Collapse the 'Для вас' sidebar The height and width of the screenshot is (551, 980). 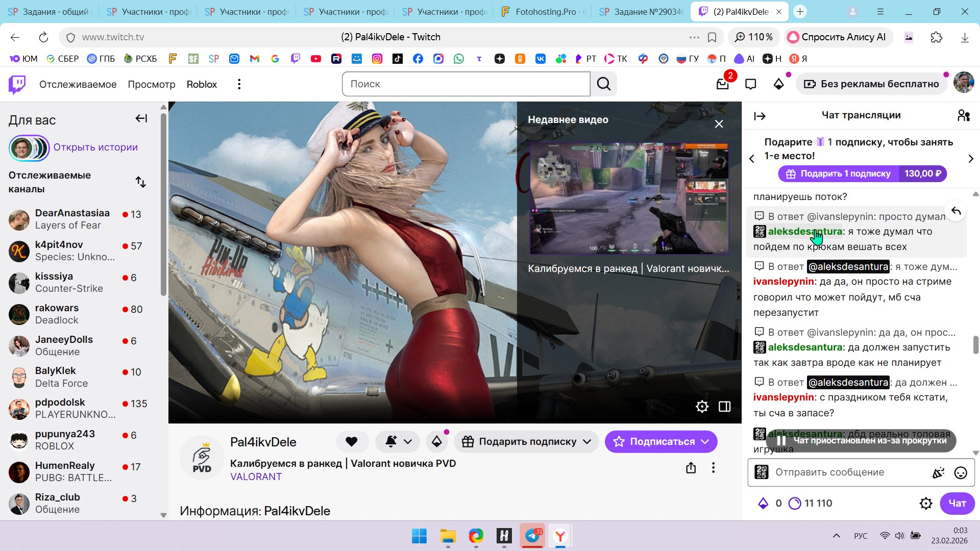141,119
